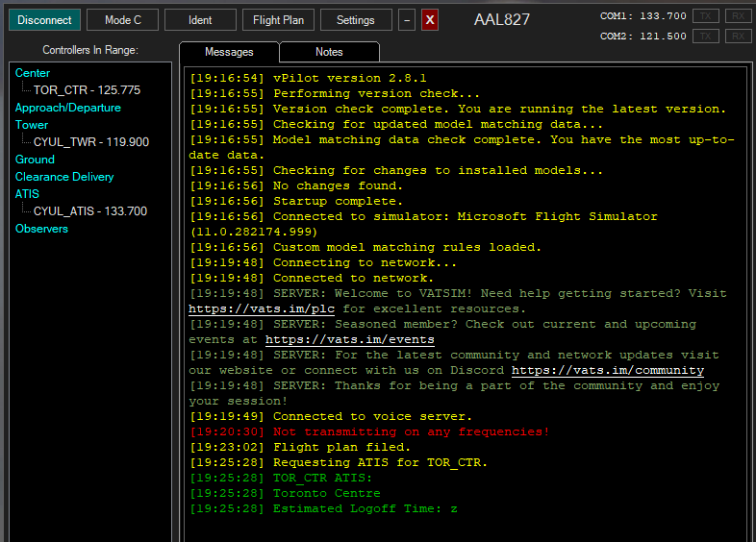Image resolution: width=756 pixels, height=542 pixels.
Task: Click the Center category header
Action: coord(33,73)
